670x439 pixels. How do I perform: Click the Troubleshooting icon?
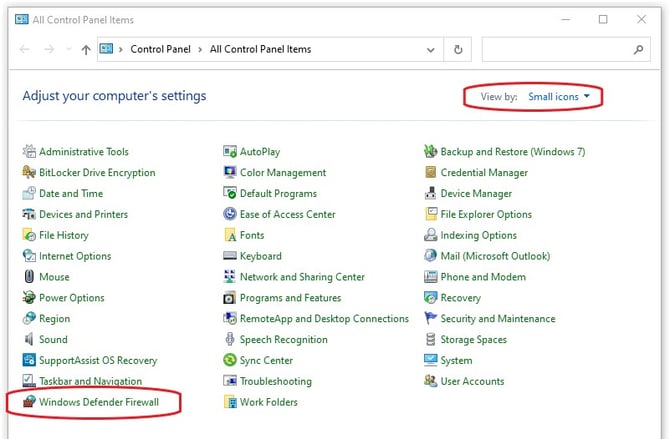(230, 381)
